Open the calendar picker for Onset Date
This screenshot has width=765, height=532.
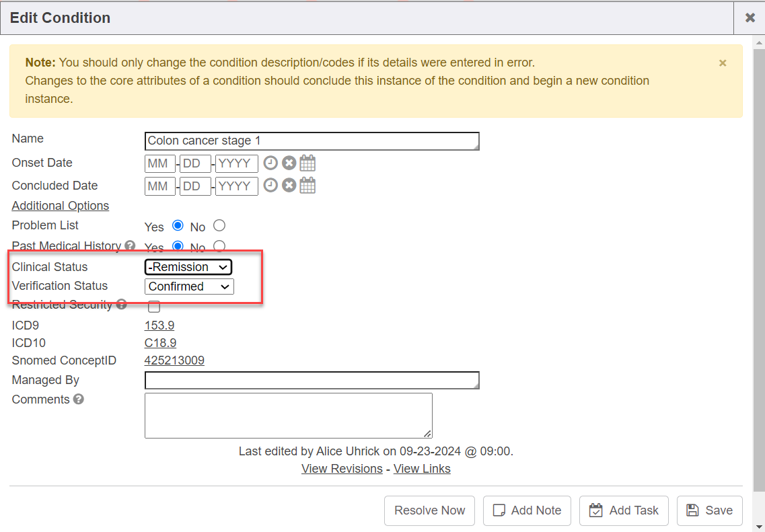click(x=307, y=163)
